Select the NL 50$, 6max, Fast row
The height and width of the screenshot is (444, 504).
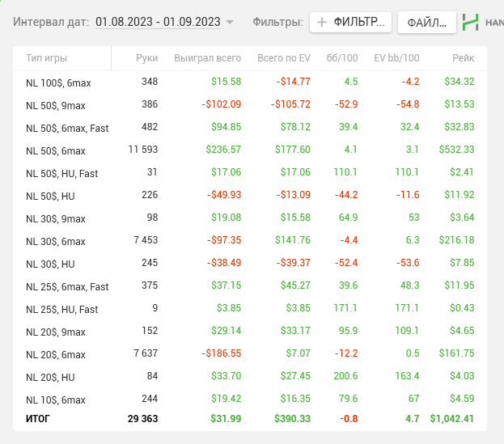pos(250,128)
